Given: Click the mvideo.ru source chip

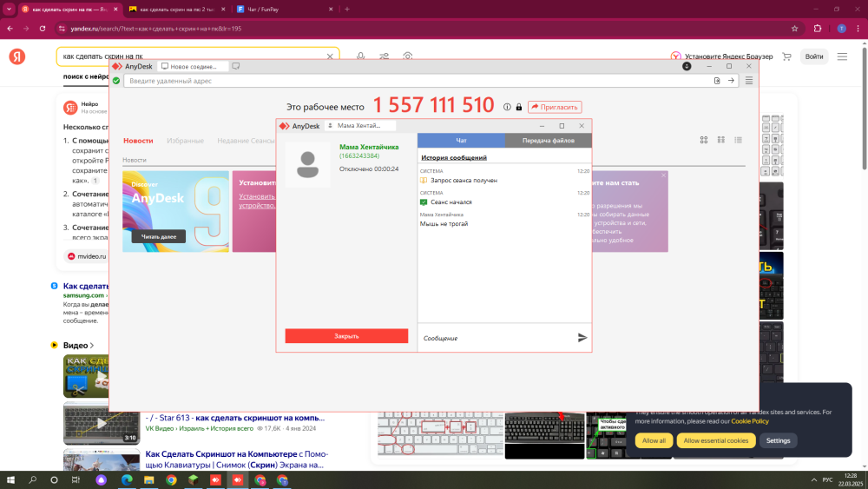Looking at the screenshot, I should [x=86, y=256].
